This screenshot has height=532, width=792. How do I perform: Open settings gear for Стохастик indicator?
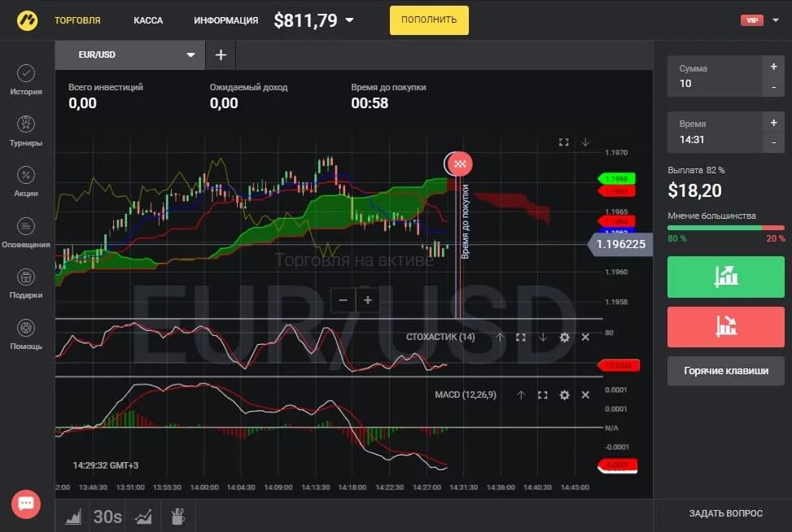point(565,335)
